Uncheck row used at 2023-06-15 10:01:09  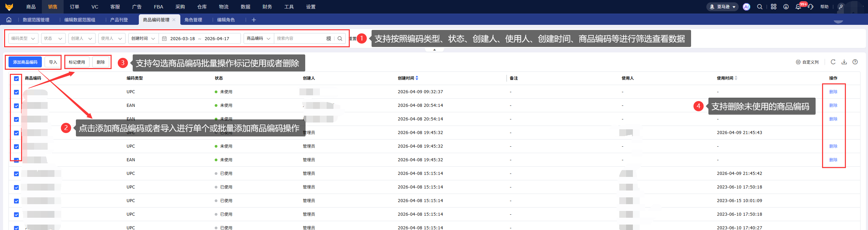[16, 201]
